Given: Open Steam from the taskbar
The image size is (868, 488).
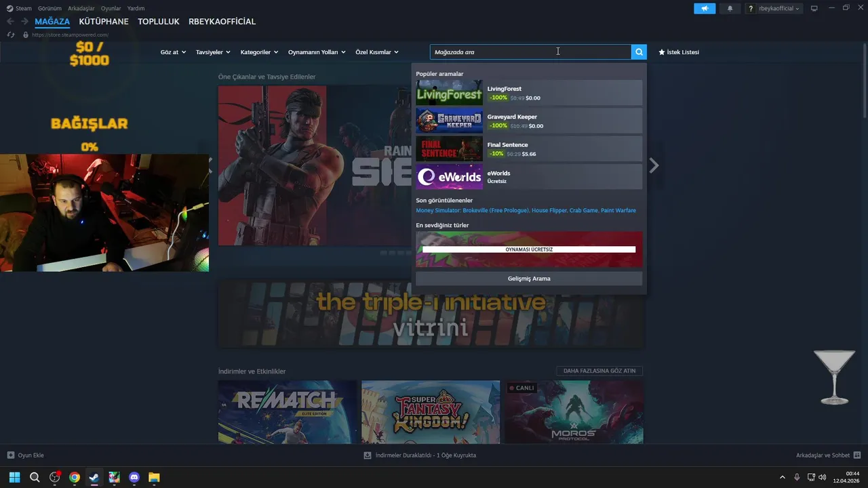Looking at the screenshot, I should coord(94,477).
